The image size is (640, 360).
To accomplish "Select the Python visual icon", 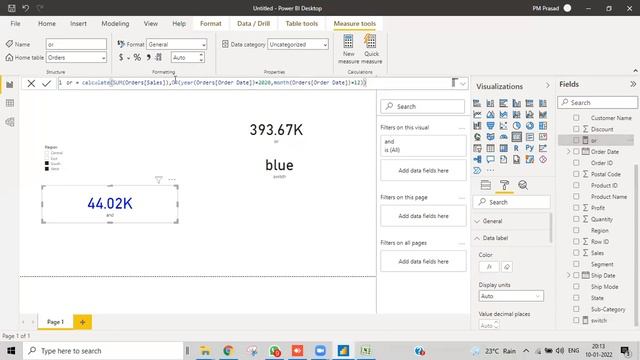I will [530, 148].
